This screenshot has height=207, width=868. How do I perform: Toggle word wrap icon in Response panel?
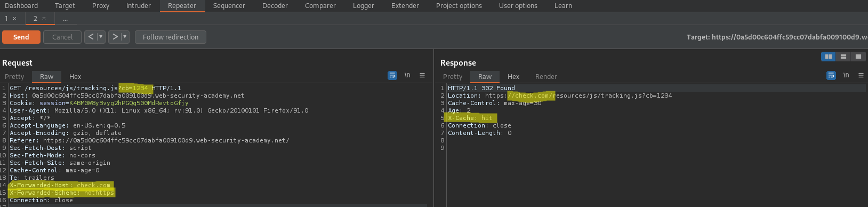pyautogui.click(x=831, y=76)
